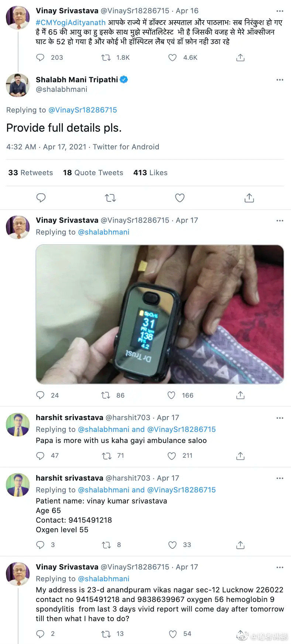Like Vinay's Hindi tweet with 4.6K likes
Screen dimensions: 291x644
point(172,58)
